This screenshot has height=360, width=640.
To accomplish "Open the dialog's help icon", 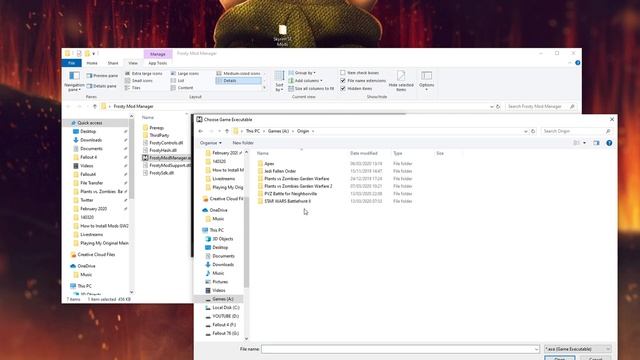I will click(x=609, y=143).
